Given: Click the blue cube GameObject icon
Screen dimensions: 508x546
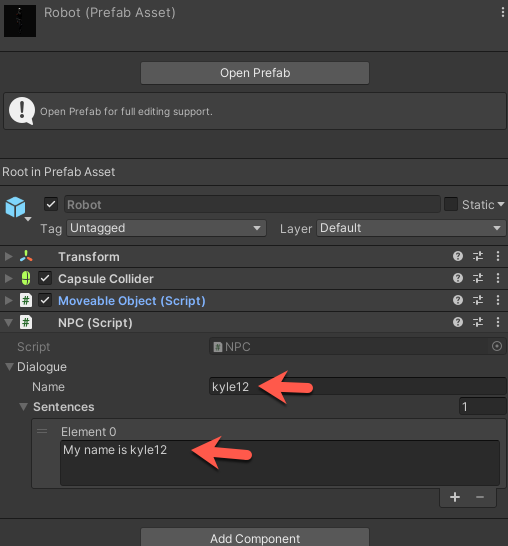Looking at the screenshot, I should (x=15, y=207).
